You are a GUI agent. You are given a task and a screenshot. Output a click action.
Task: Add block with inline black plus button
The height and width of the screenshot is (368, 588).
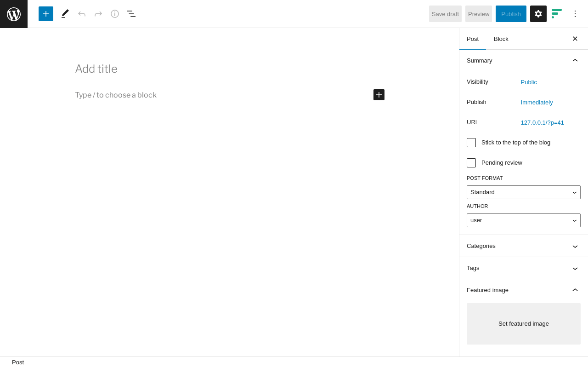(x=379, y=95)
